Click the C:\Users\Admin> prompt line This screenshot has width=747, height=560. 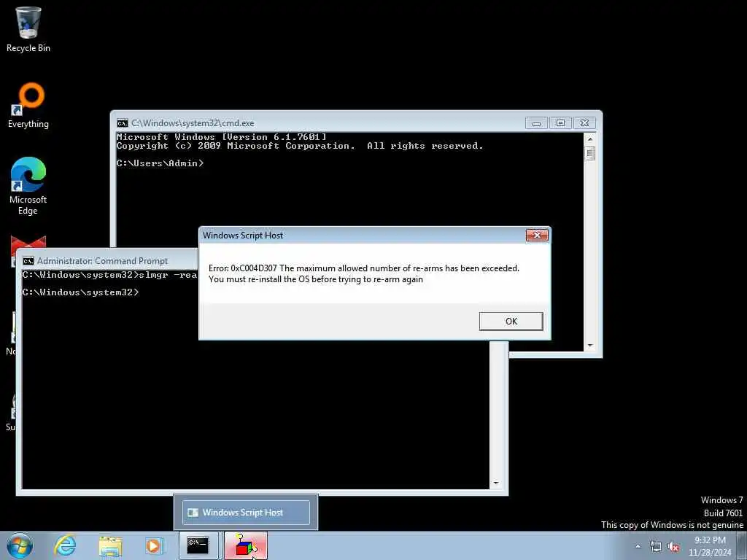[x=160, y=163]
